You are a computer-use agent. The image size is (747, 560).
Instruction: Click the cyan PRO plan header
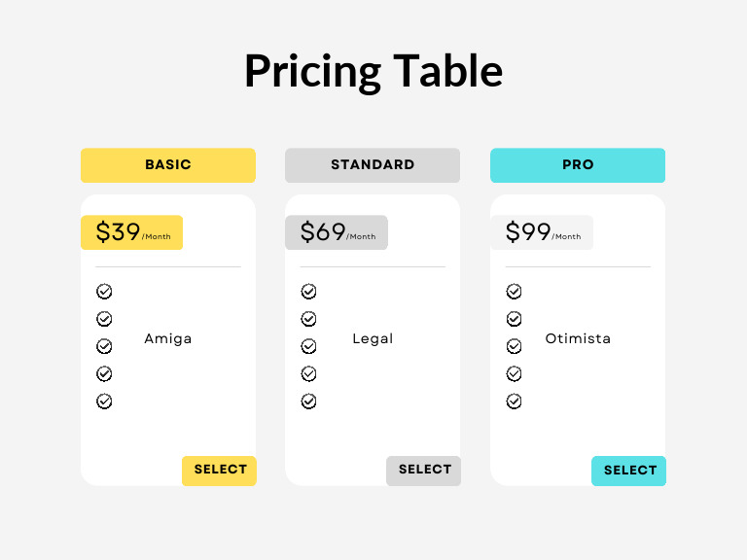[578, 165]
